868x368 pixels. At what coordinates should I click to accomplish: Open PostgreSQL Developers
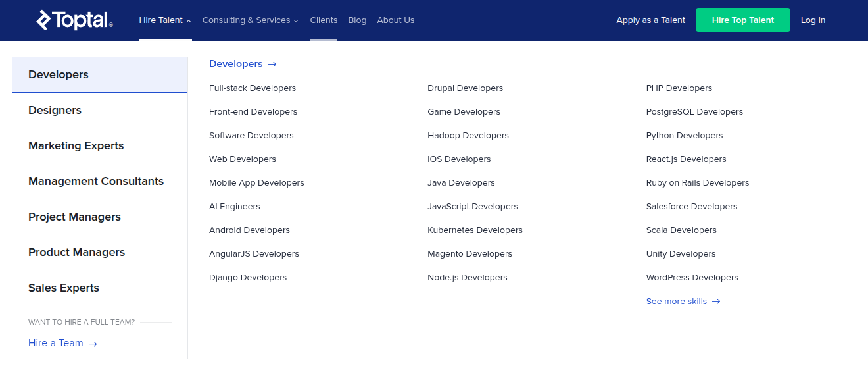(694, 112)
